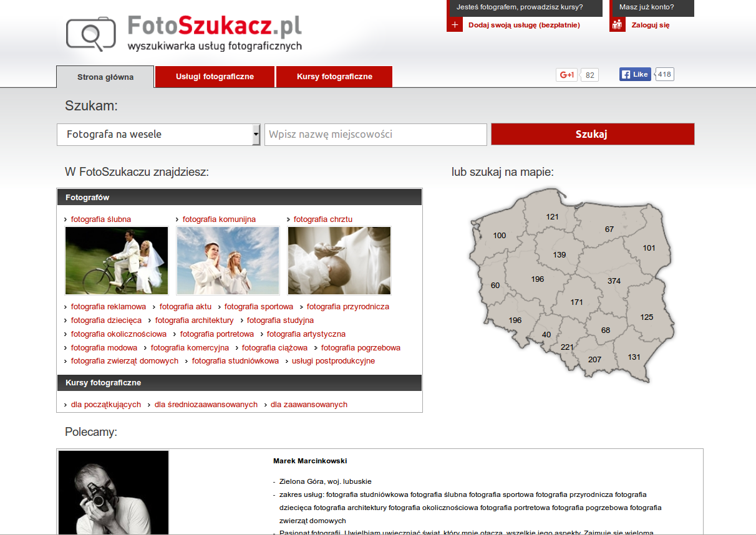756x535 pixels.
Task: Select map region labeled 125
Action: point(646,317)
